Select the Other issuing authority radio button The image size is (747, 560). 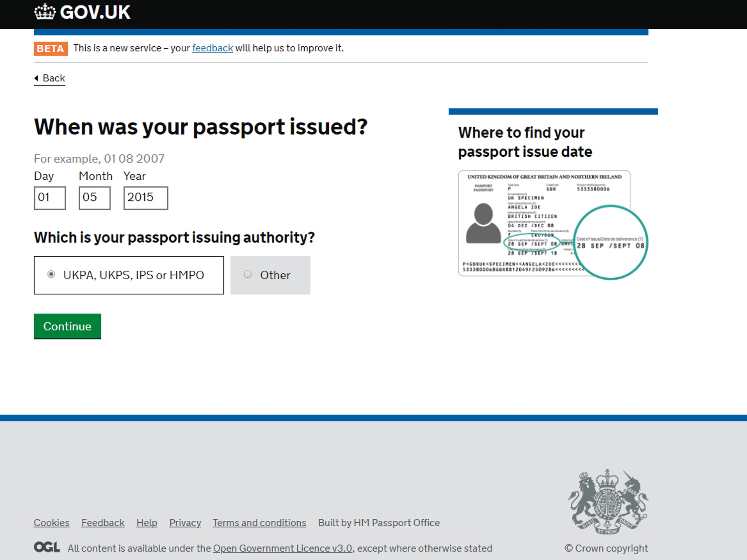(x=248, y=274)
